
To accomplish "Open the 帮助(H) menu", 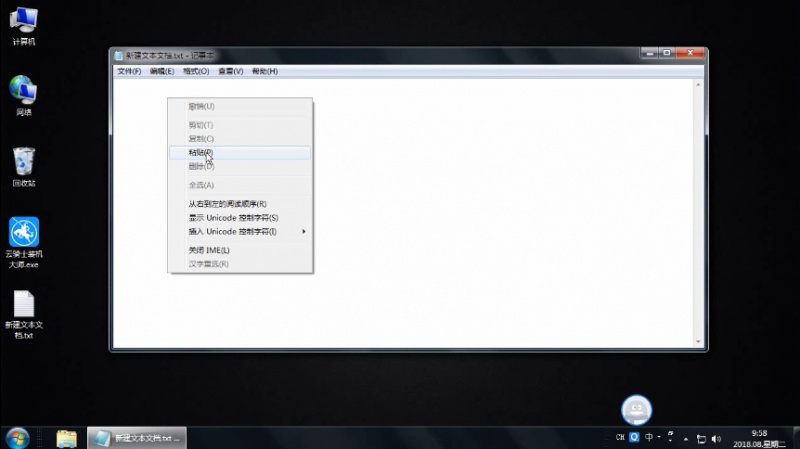I will click(265, 71).
